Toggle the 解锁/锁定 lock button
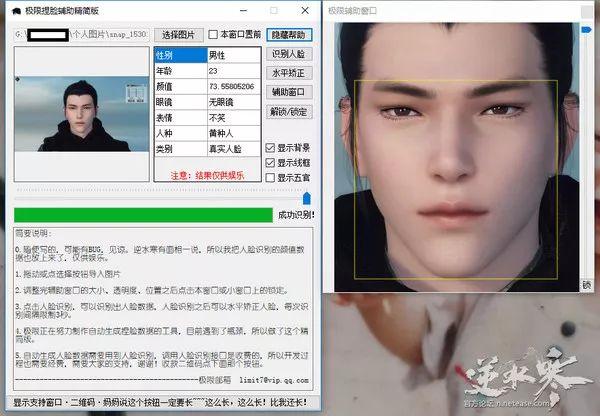Viewport: 600px width, 416px height. click(289, 112)
